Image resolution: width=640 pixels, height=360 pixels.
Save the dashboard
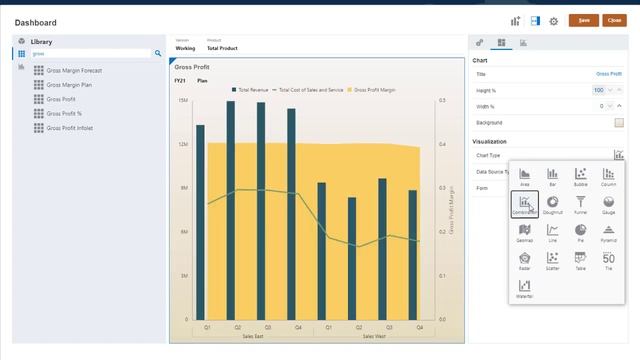[x=584, y=20]
